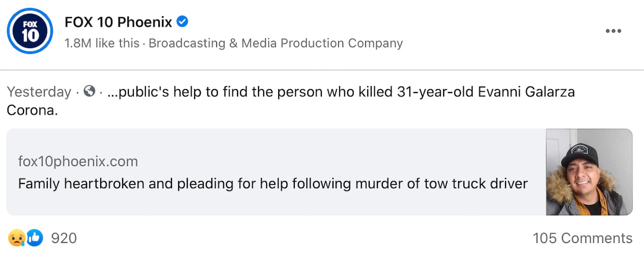This screenshot has height=259, width=644.
Task: Open the three-dot post options menu
Action: (x=613, y=31)
